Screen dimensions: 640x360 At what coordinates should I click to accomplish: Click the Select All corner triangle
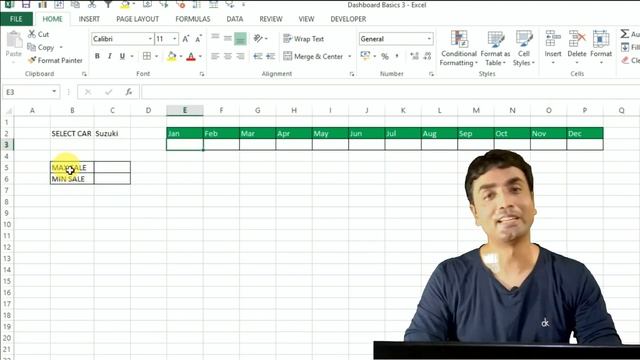pyautogui.click(x=8, y=111)
